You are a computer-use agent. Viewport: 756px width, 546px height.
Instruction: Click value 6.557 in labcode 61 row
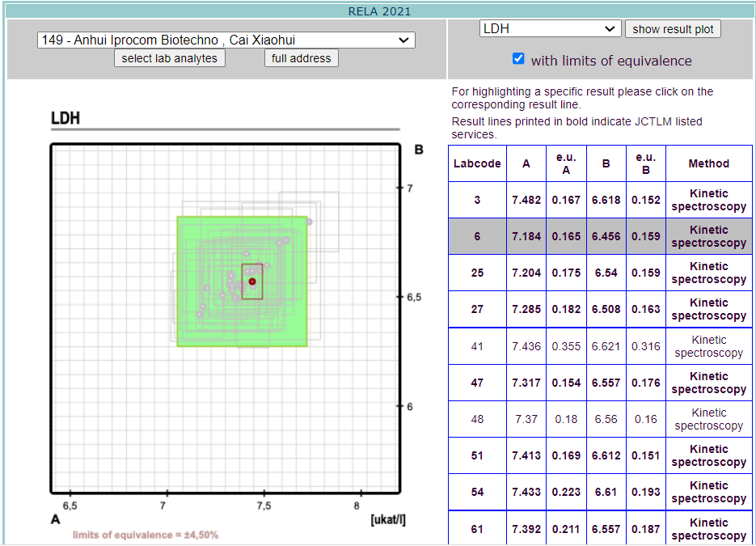coord(606,529)
